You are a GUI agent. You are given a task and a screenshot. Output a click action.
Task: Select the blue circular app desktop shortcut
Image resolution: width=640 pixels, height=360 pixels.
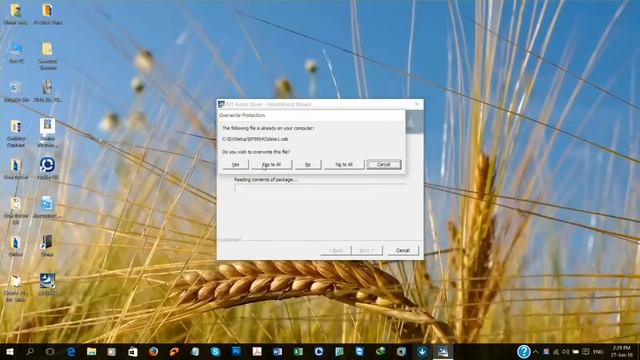click(x=47, y=168)
